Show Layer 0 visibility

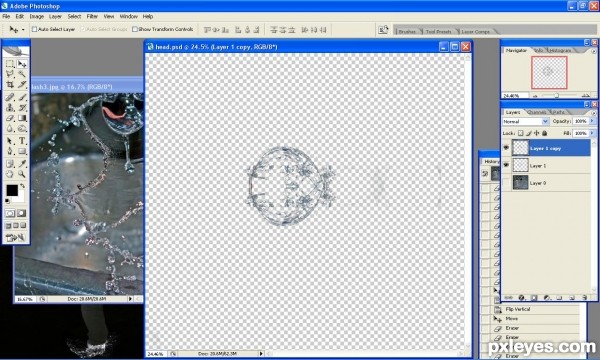point(506,183)
